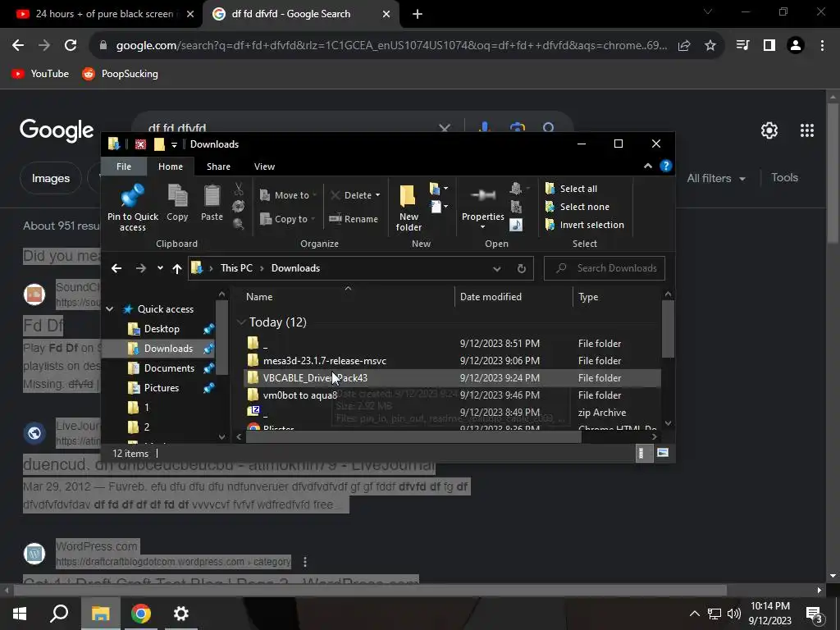Select the Home ribbon tab
840x630 pixels.
click(x=171, y=167)
